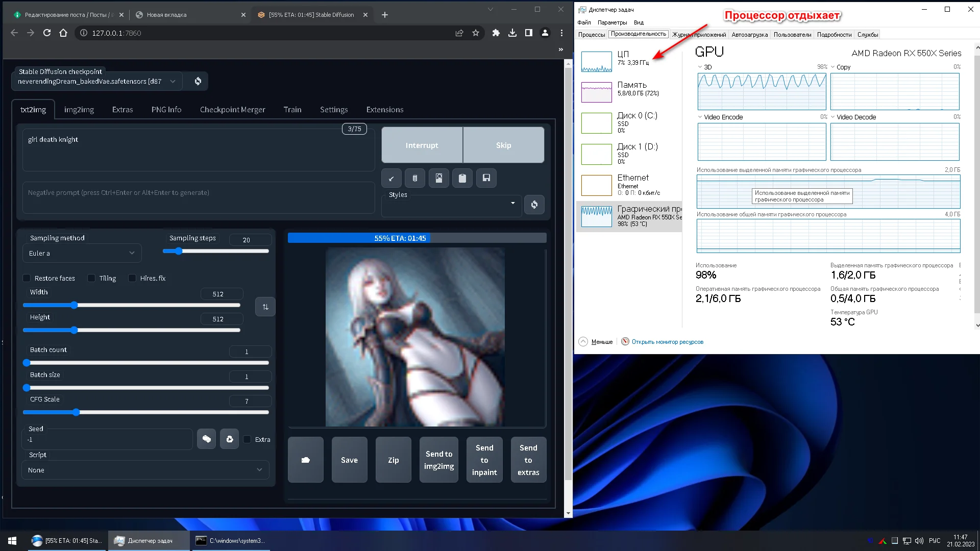The image size is (980, 551).
Task: Click the save style floppy disk icon
Action: click(486, 178)
